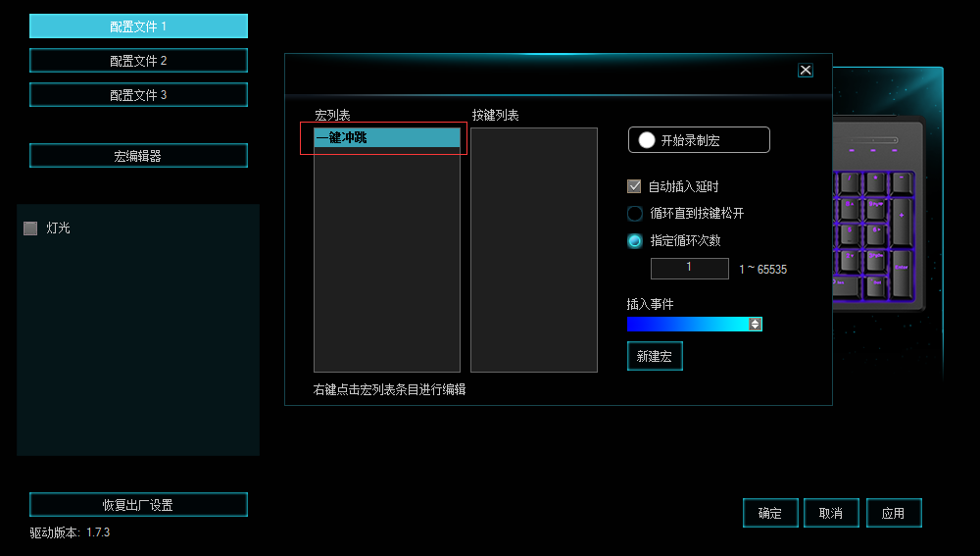Toggle the 灯光 checkbox
Viewport: 980px width, 556px height.
point(30,228)
